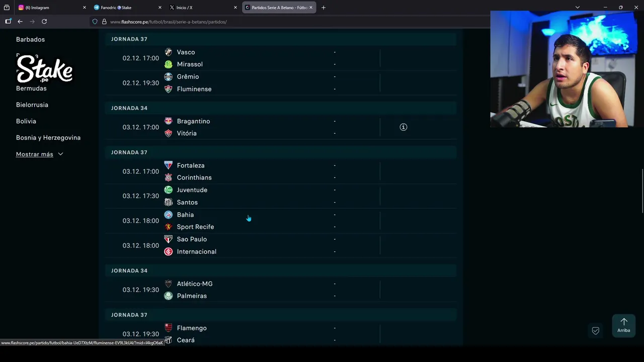Reload the page with the refresh icon

(44, 22)
